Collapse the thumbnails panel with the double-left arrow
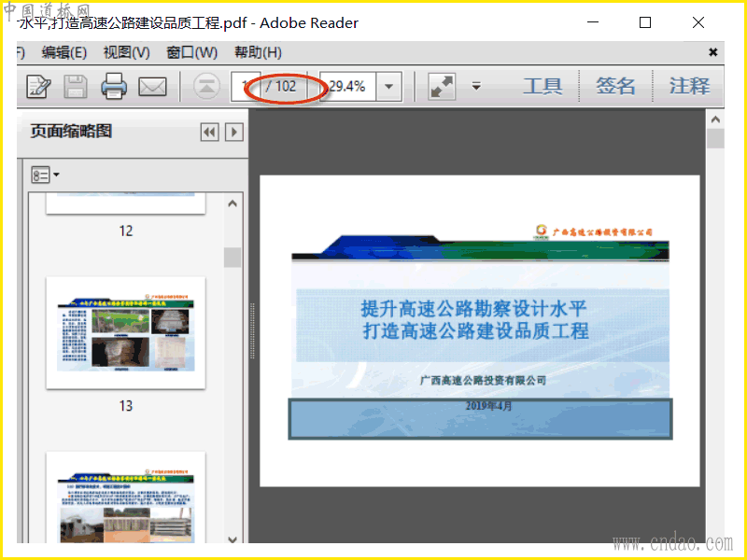The image size is (747, 560). 209,132
